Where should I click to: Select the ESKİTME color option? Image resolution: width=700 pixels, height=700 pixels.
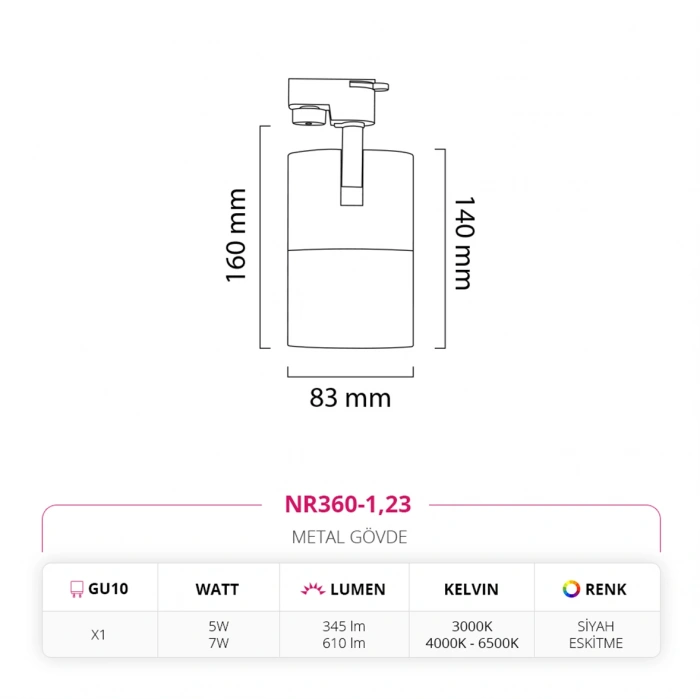coord(597,643)
